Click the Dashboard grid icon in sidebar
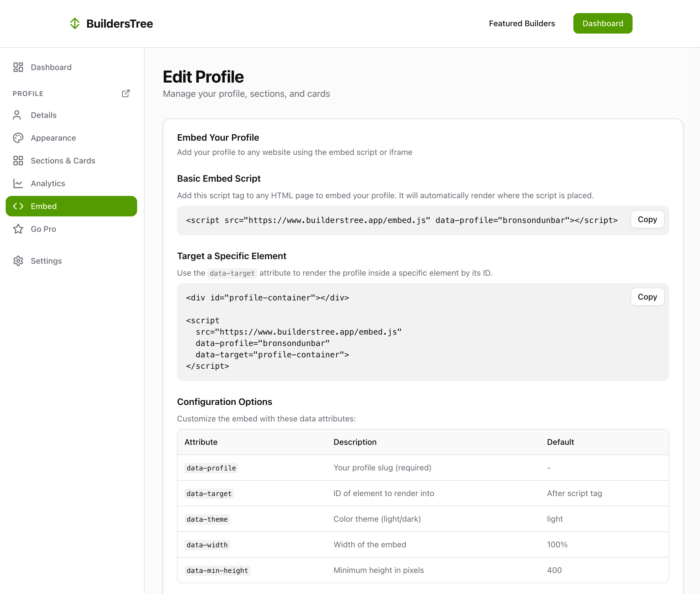 tap(18, 67)
